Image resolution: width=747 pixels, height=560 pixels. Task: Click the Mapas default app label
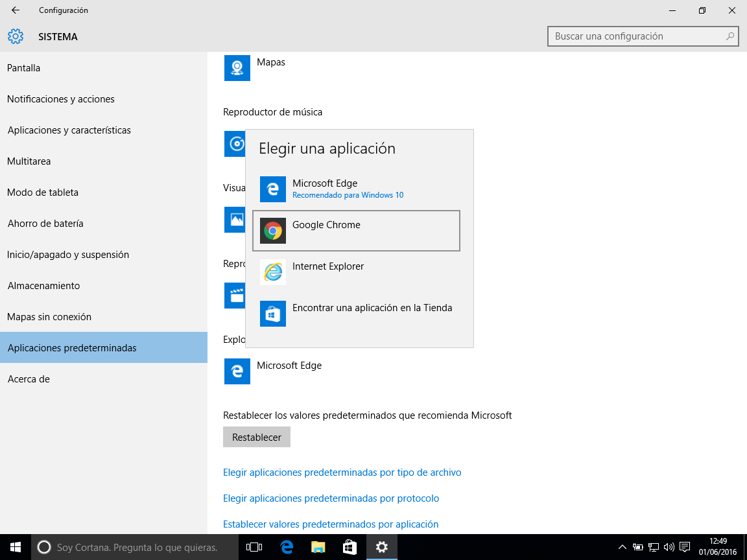point(271,62)
